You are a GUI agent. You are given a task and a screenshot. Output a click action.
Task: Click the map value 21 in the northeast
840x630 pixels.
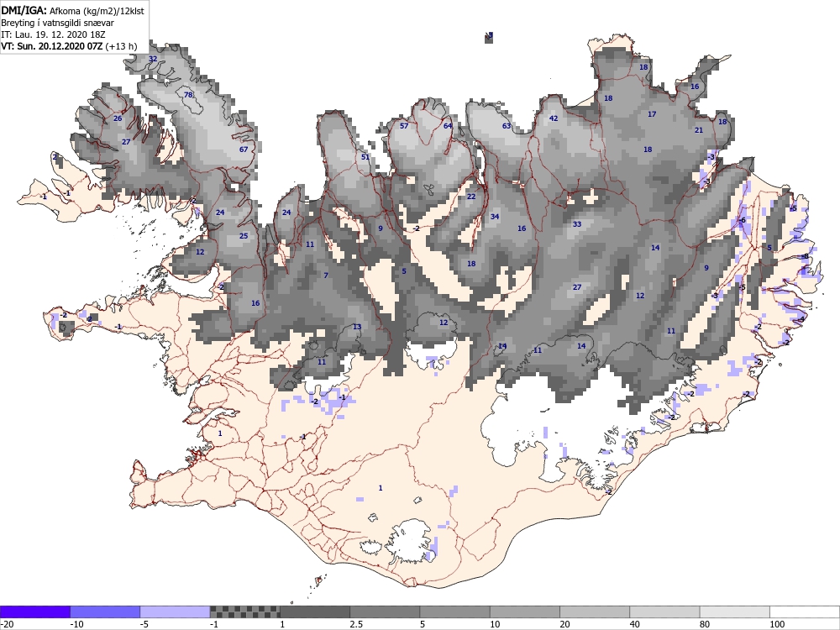coord(699,130)
